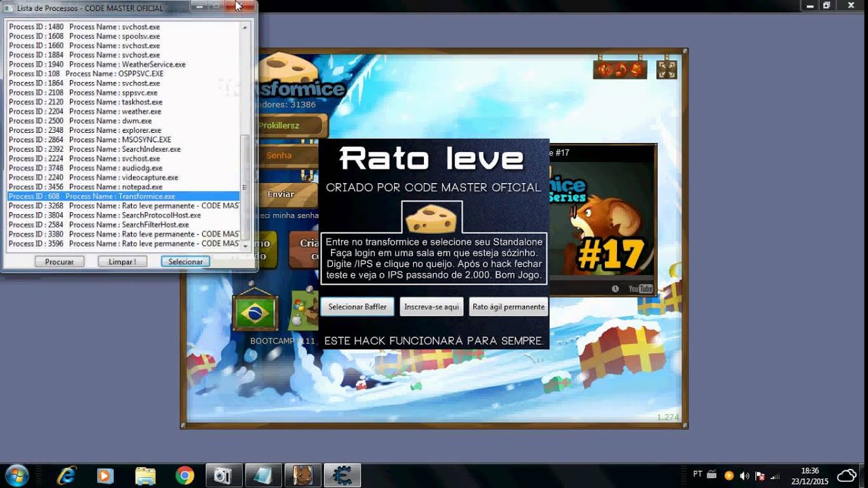Select the dwm.exe process row

click(x=123, y=121)
